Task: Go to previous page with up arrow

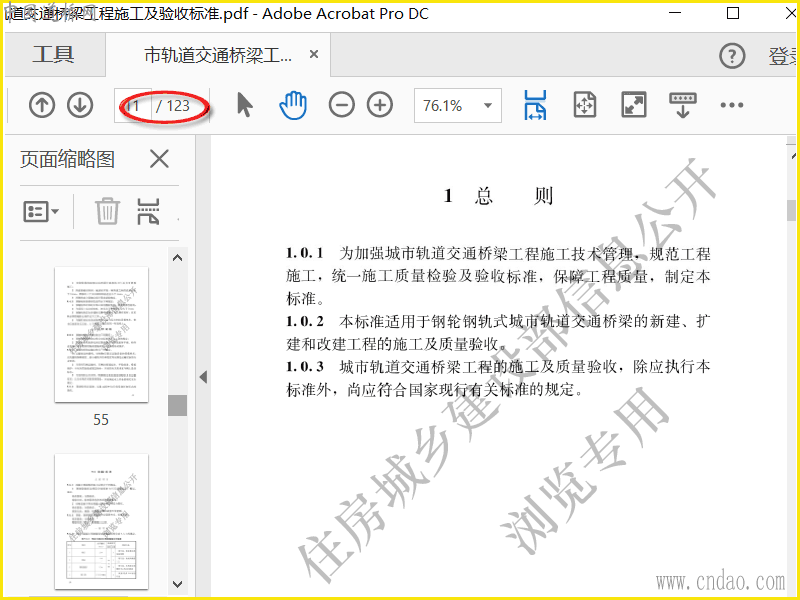Action: (x=42, y=106)
